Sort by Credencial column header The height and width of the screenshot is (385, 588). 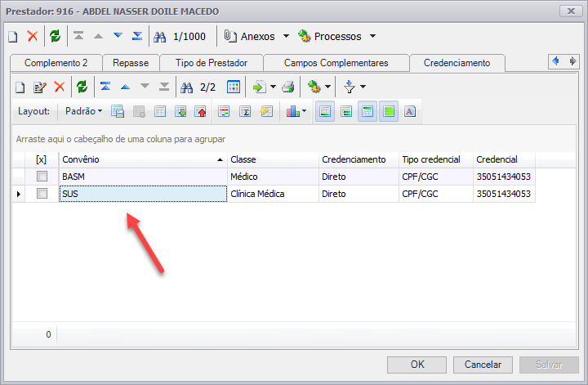coord(505,159)
